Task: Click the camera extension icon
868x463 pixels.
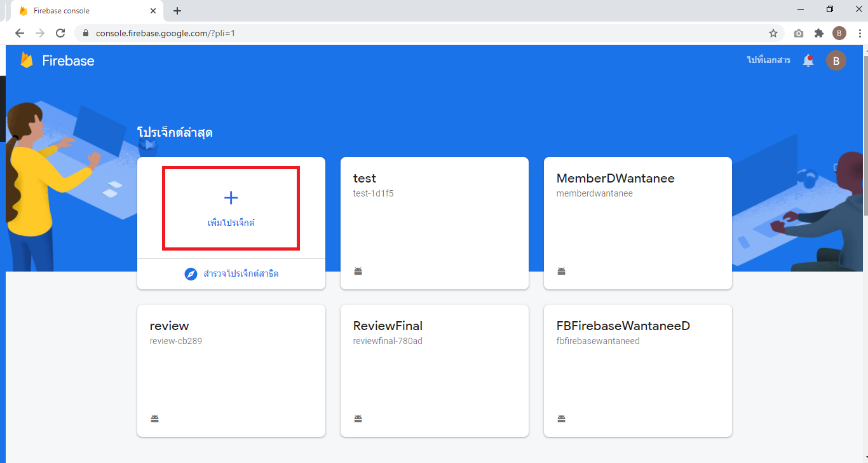Action: [x=799, y=33]
